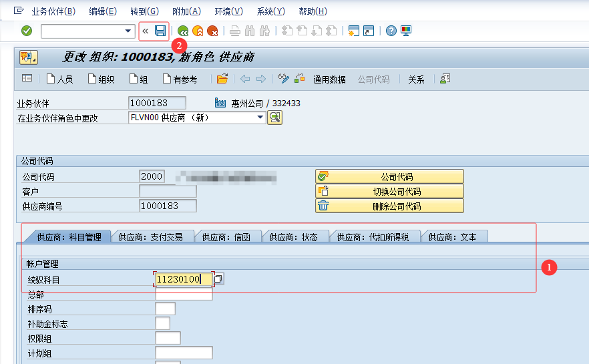The width and height of the screenshot is (589, 364).
Task: Open the FLVN00 供应商 role dropdown
Action: (x=260, y=118)
